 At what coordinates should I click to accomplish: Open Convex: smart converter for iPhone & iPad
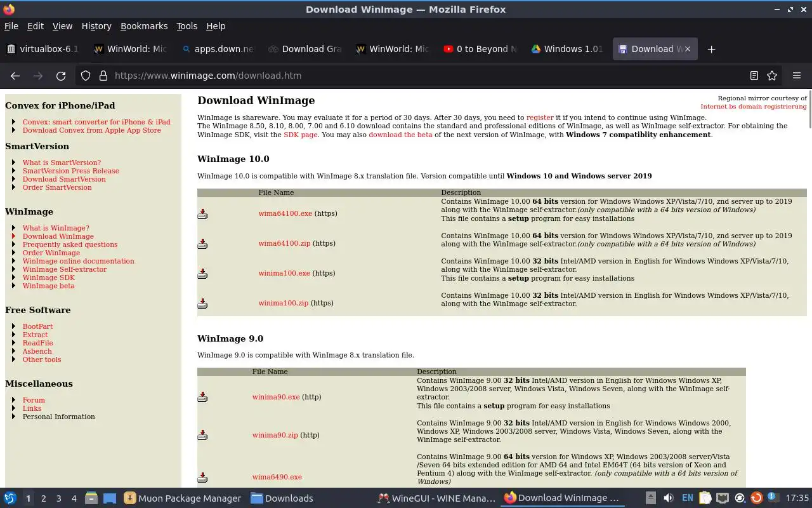96,122
